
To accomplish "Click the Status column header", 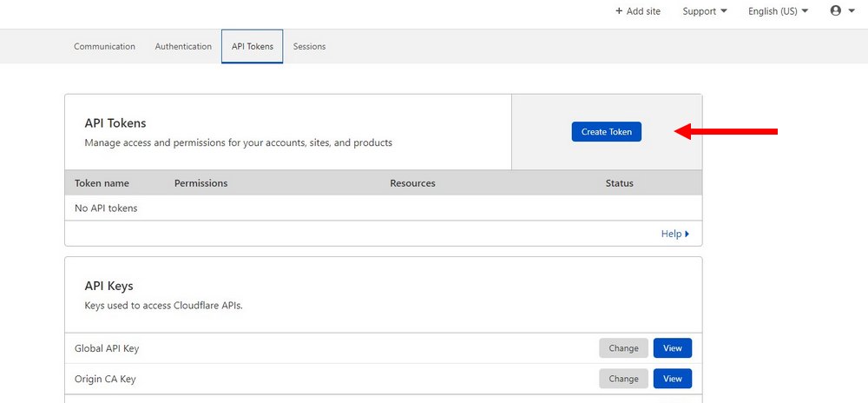I will click(620, 183).
